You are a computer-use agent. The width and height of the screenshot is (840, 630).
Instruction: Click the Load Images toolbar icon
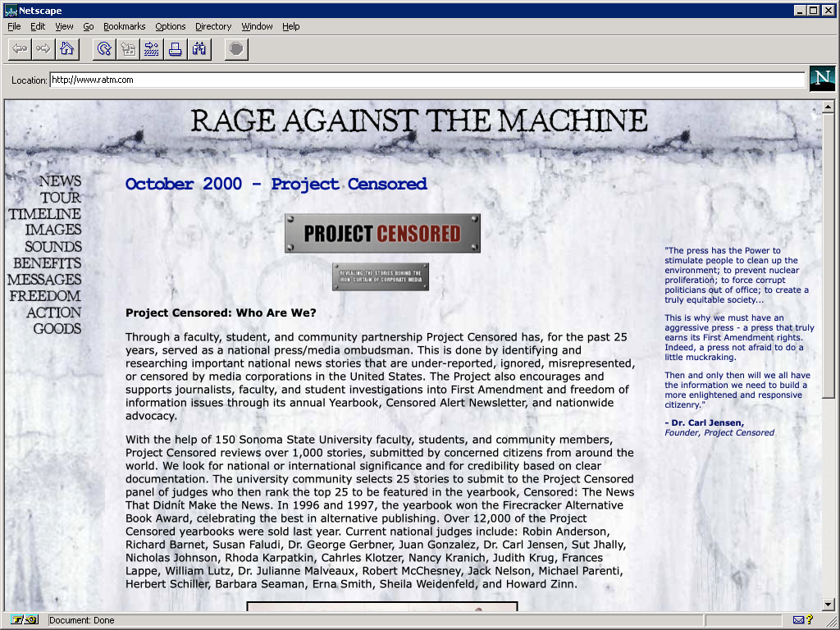click(x=128, y=49)
